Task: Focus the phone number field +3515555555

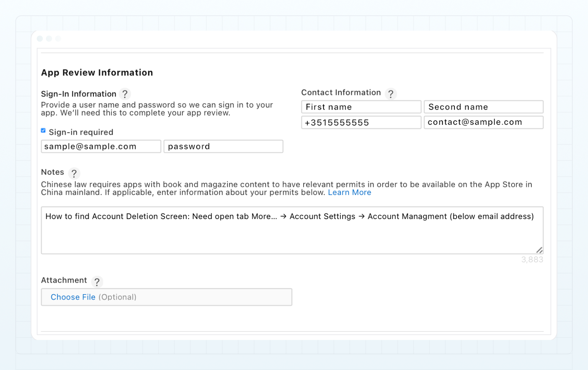Action: point(361,123)
